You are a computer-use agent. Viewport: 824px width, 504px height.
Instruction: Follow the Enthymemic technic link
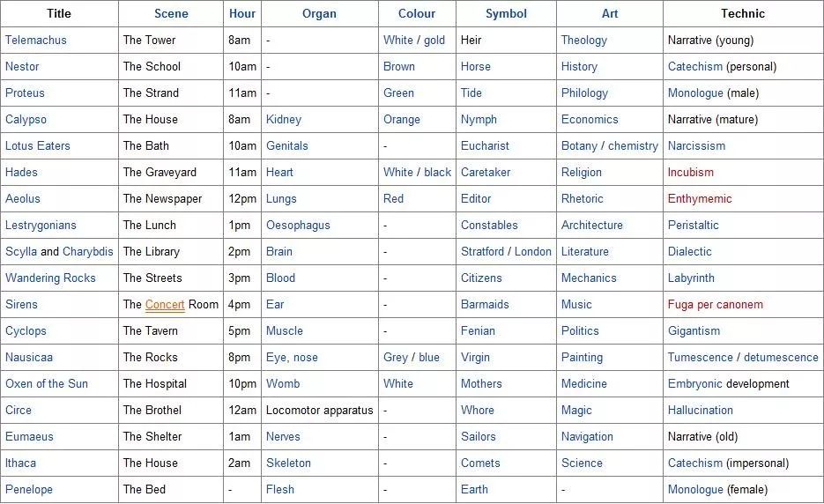click(700, 198)
